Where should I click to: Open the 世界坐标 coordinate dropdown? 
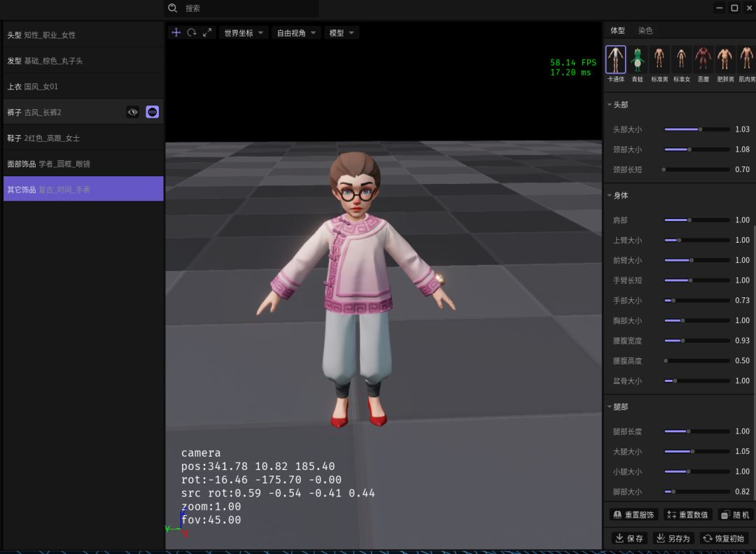pos(244,33)
